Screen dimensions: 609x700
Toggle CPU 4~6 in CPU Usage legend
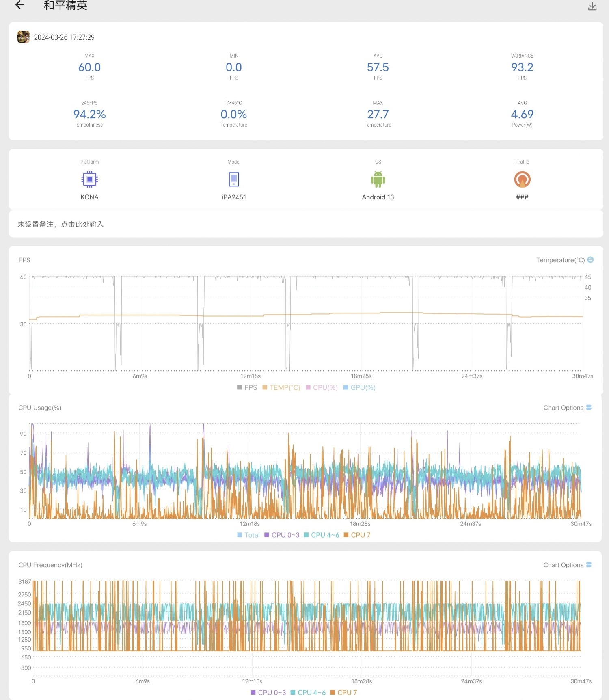point(321,535)
